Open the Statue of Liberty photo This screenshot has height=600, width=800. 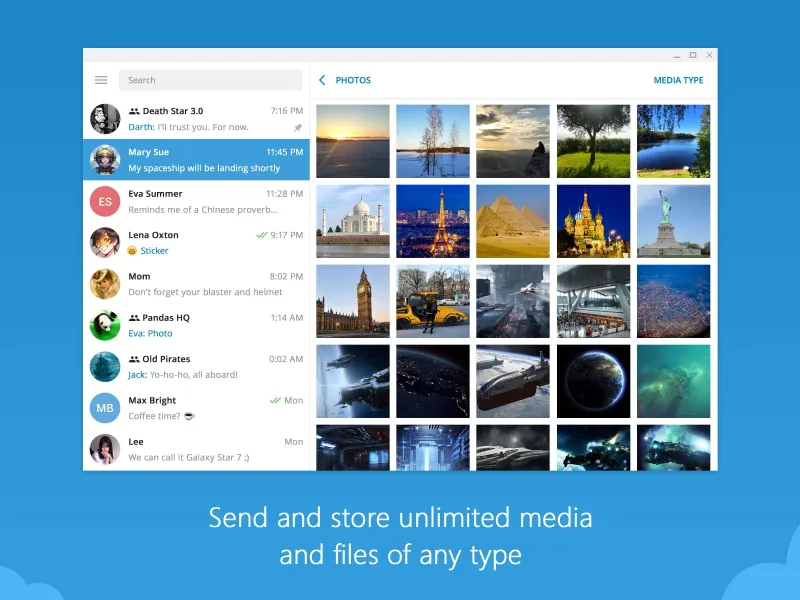point(673,221)
